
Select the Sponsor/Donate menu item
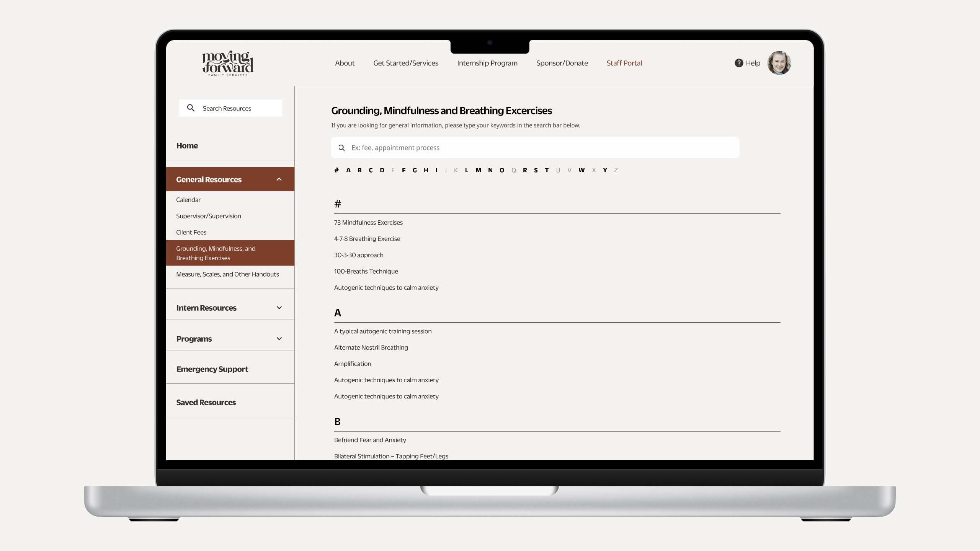[x=562, y=63]
